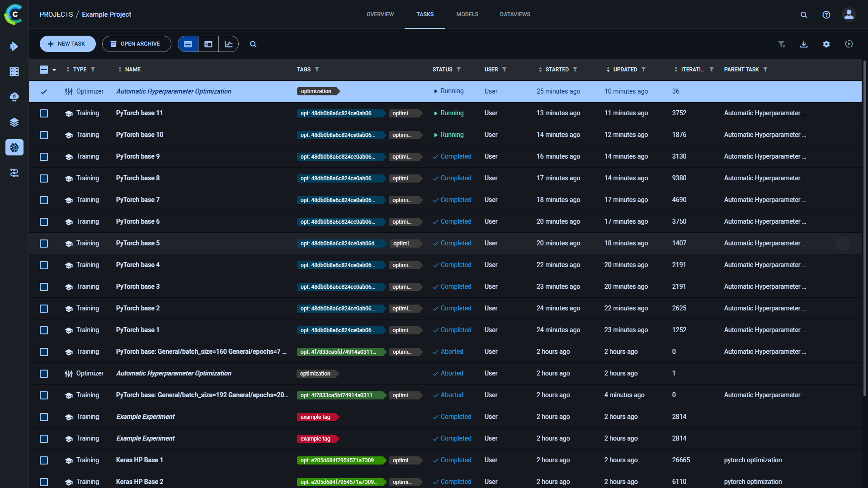
Task: Check the PyTorch base 11 checkbox
Action: click(44, 113)
